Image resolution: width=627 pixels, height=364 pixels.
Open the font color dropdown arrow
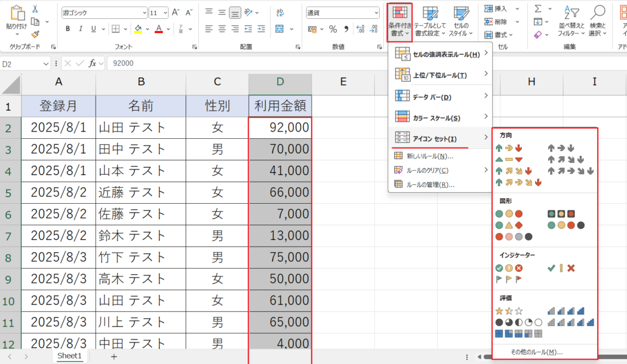click(x=168, y=29)
